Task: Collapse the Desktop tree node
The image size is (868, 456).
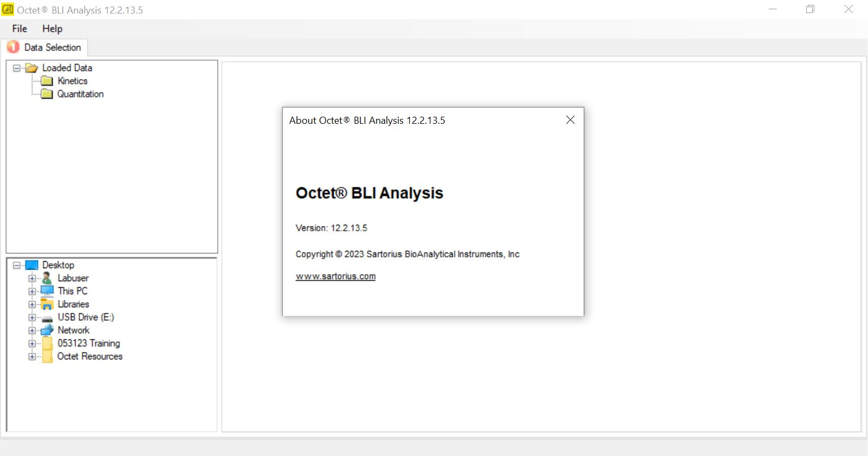Action: tap(17, 265)
